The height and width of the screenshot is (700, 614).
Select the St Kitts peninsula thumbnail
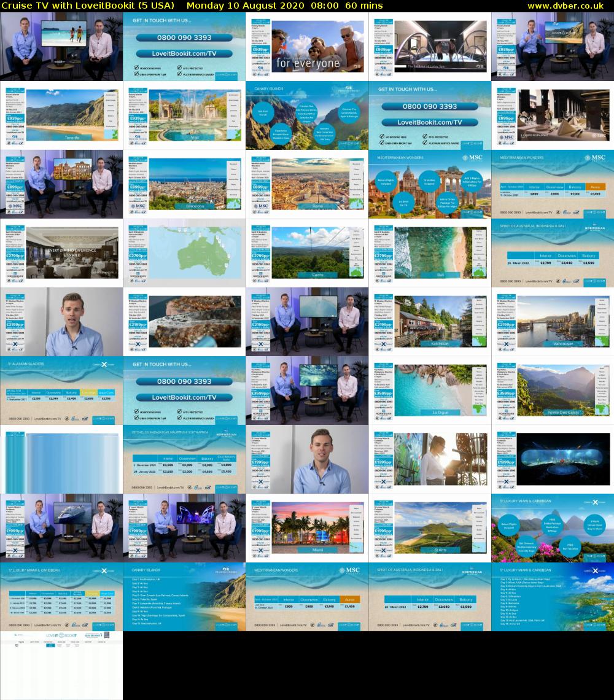coord(430,527)
